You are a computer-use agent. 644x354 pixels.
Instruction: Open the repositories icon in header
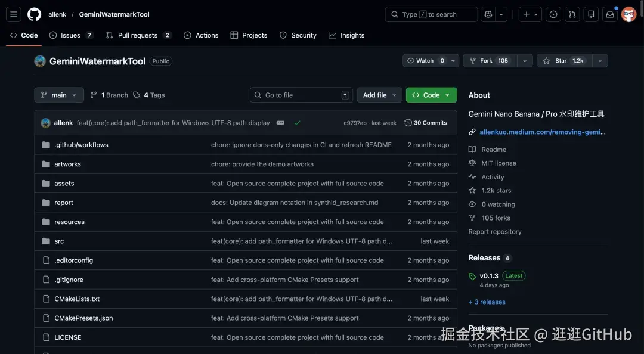[591, 14]
